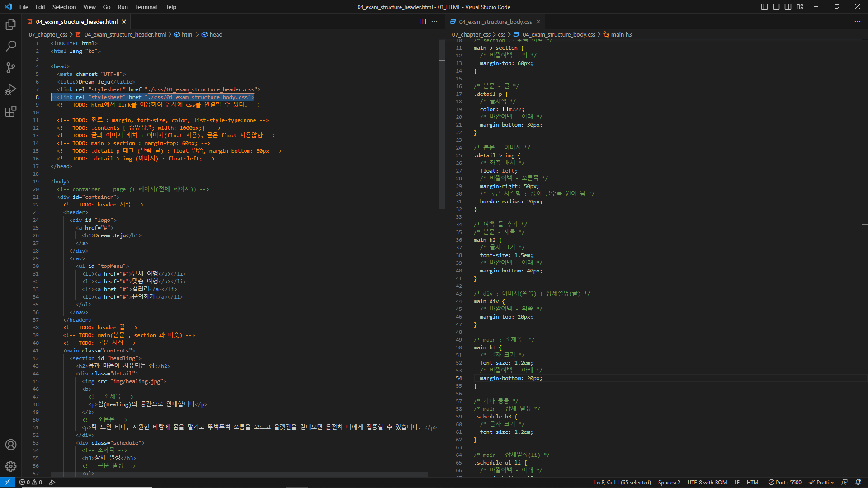
Task: Close the 04_exam_structure_header.html tab
Action: click(124, 22)
